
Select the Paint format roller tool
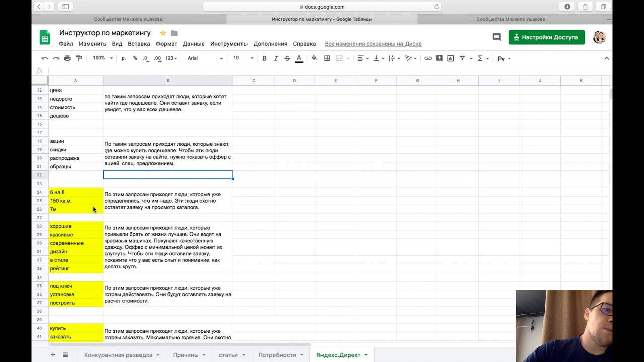[x=79, y=58]
